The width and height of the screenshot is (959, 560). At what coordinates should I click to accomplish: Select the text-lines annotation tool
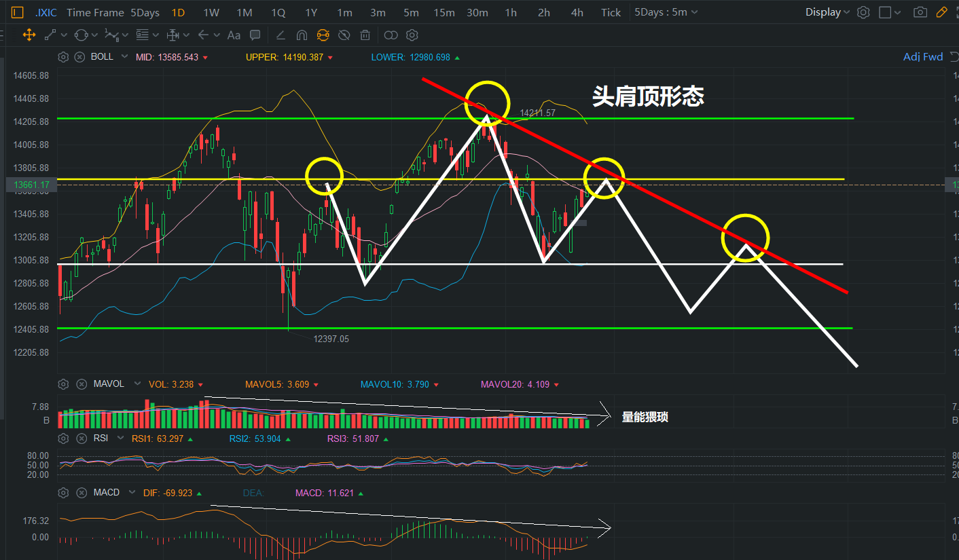click(x=142, y=35)
